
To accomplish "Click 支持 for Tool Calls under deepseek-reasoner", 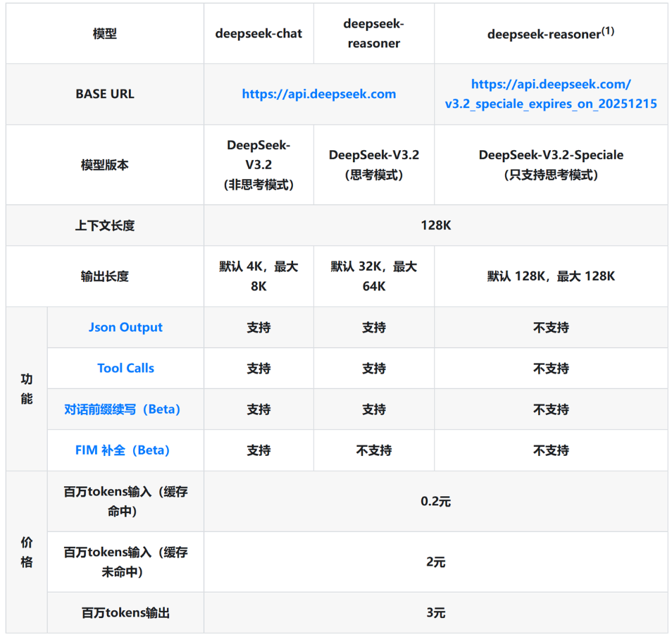I will [x=374, y=369].
